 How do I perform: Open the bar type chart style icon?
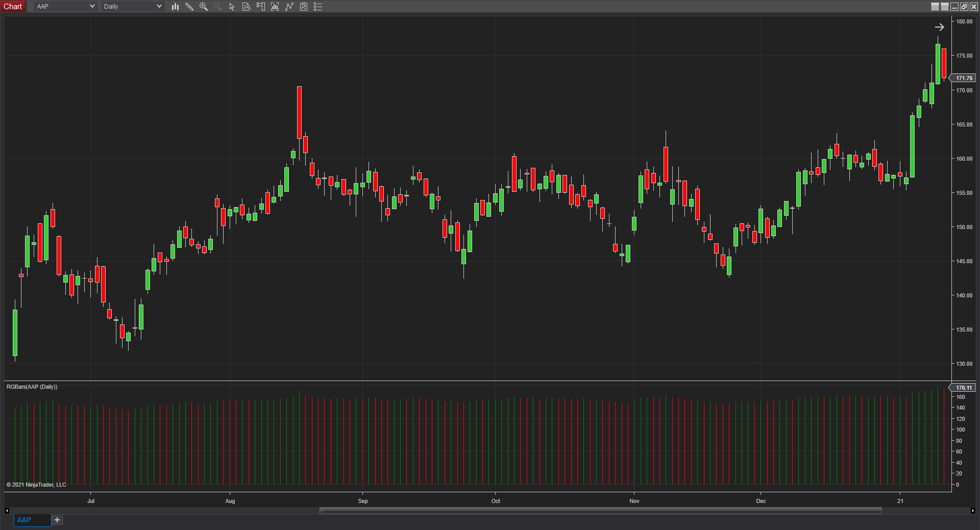point(175,7)
